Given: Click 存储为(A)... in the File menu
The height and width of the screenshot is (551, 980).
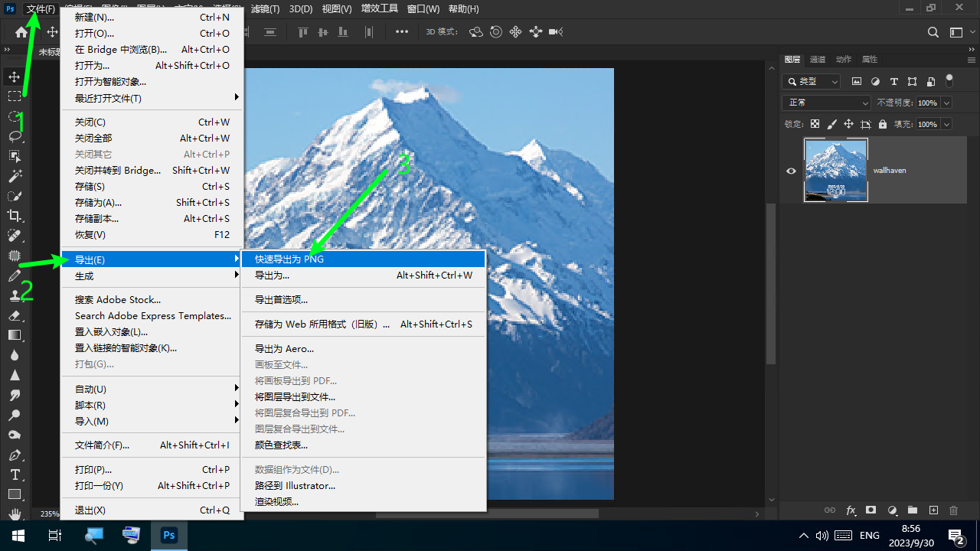Looking at the screenshot, I should pyautogui.click(x=98, y=203).
